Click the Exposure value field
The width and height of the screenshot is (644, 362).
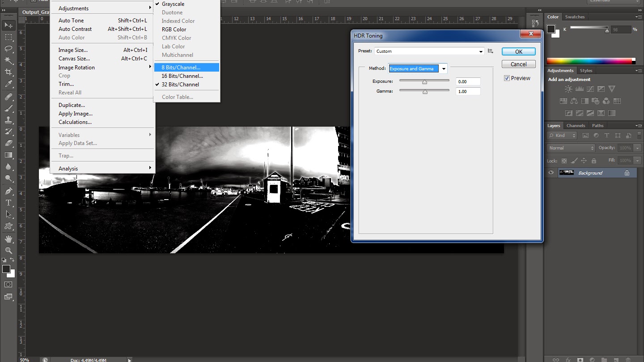[468, 81]
